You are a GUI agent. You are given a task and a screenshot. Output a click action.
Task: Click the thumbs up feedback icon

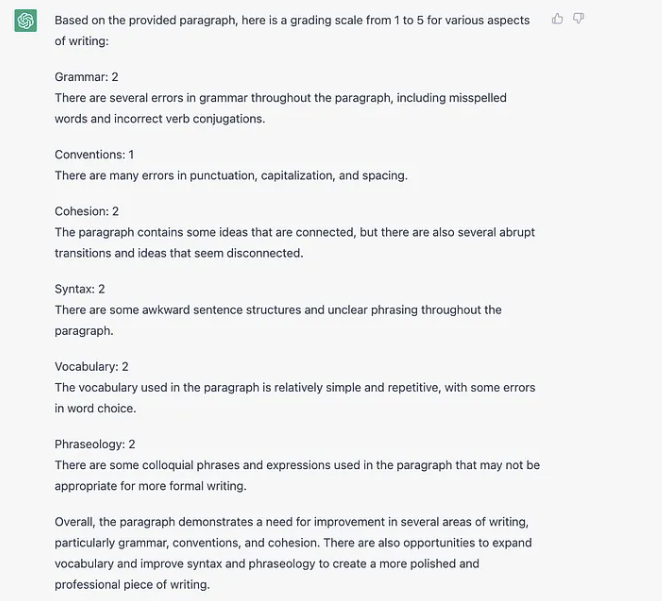(558, 18)
